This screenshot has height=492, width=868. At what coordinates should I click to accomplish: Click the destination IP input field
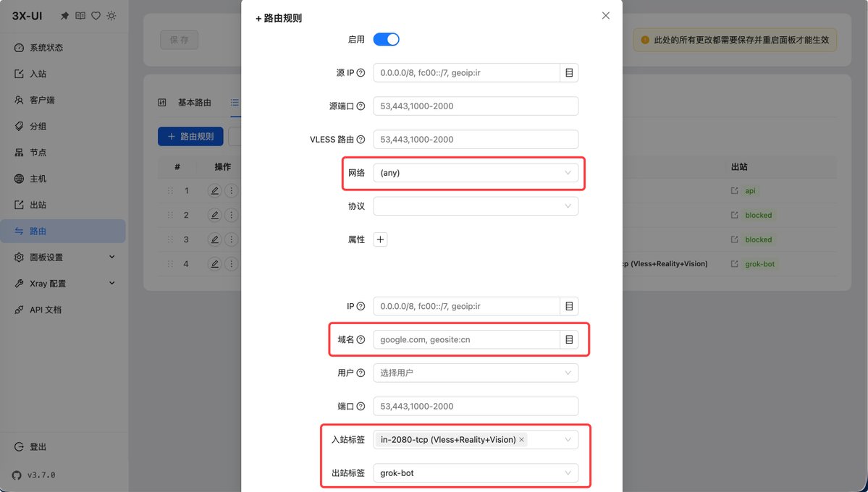466,306
